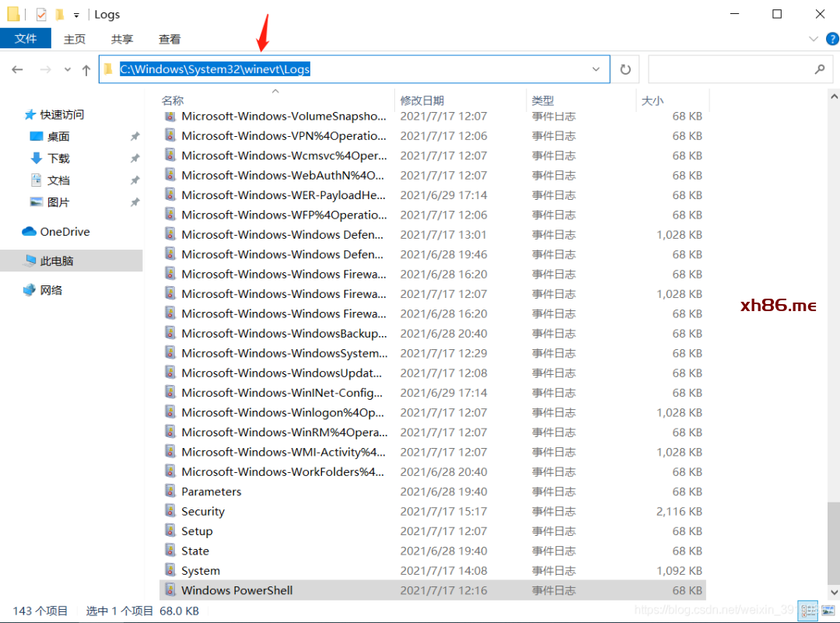Select Microsoft-Windows-WindowsUpdat... file icon
Viewport: 840px width, 623px height.
coord(170,373)
